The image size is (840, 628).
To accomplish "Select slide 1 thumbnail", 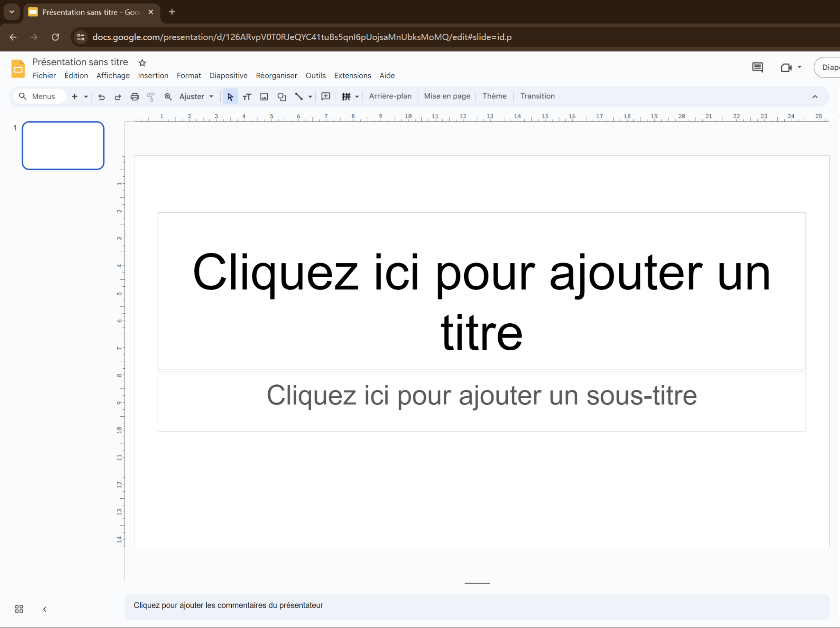I will click(63, 146).
